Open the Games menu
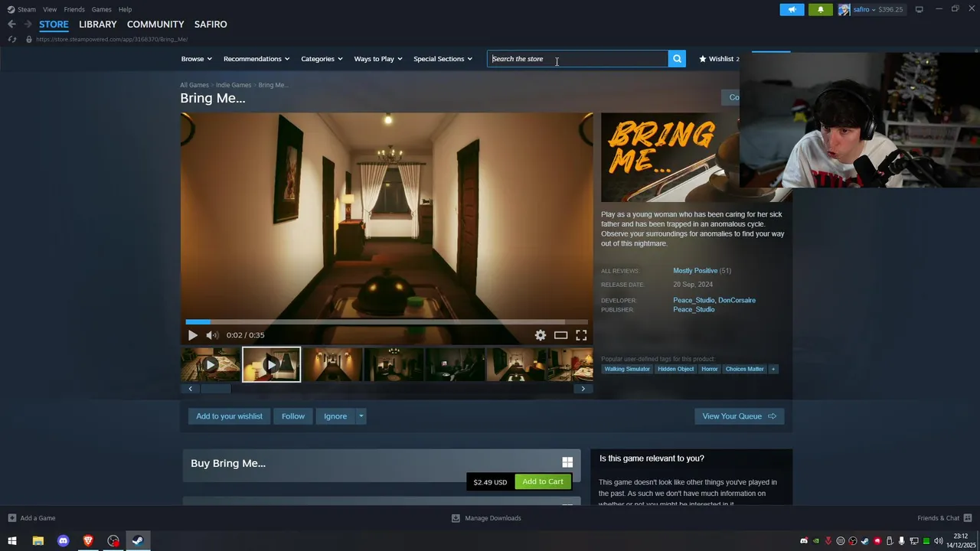Screen dimensions: 980x551 coord(102,9)
